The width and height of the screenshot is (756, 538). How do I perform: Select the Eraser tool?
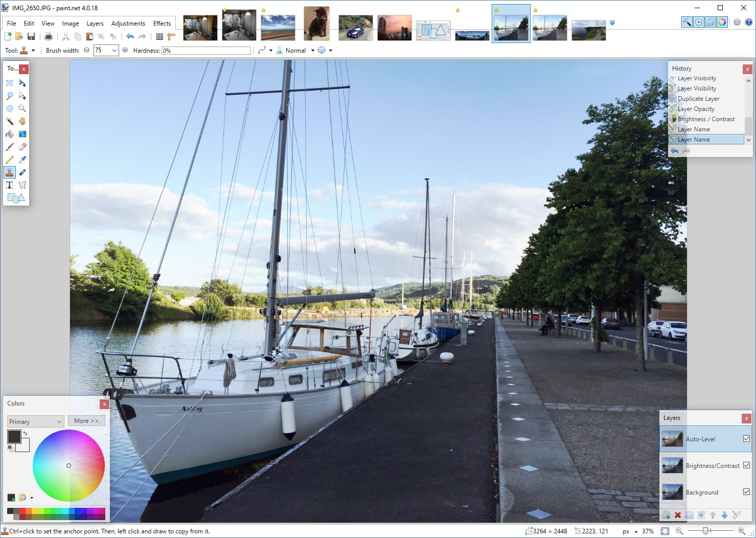[x=22, y=147]
